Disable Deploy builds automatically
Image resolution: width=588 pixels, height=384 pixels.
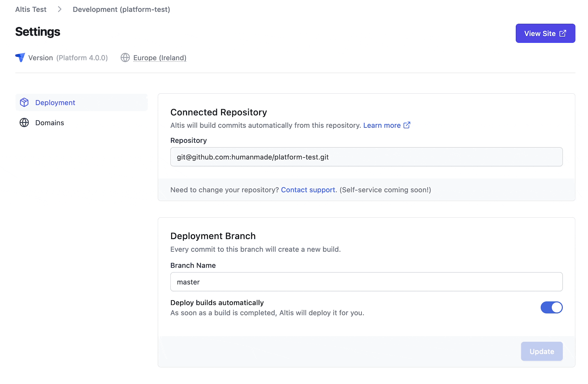[552, 307]
